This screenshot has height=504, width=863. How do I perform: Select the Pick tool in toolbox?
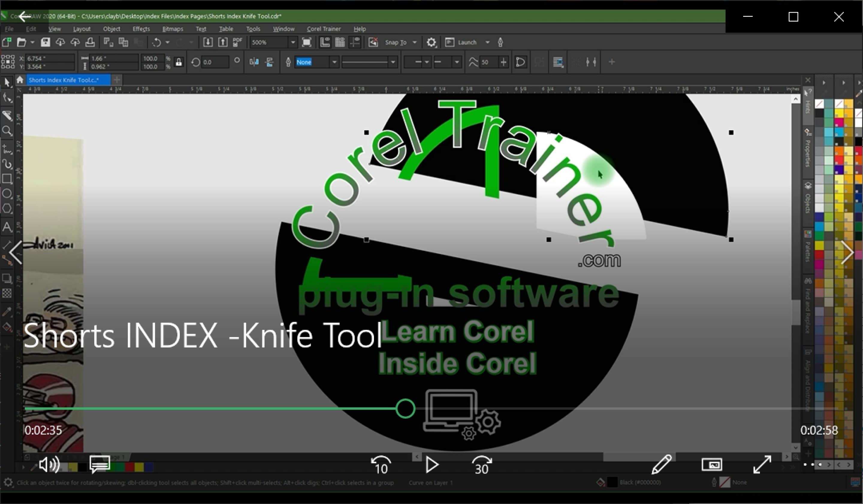click(7, 82)
